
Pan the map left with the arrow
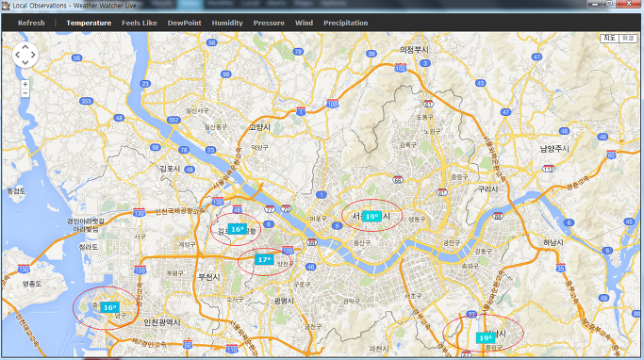pos(18,55)
